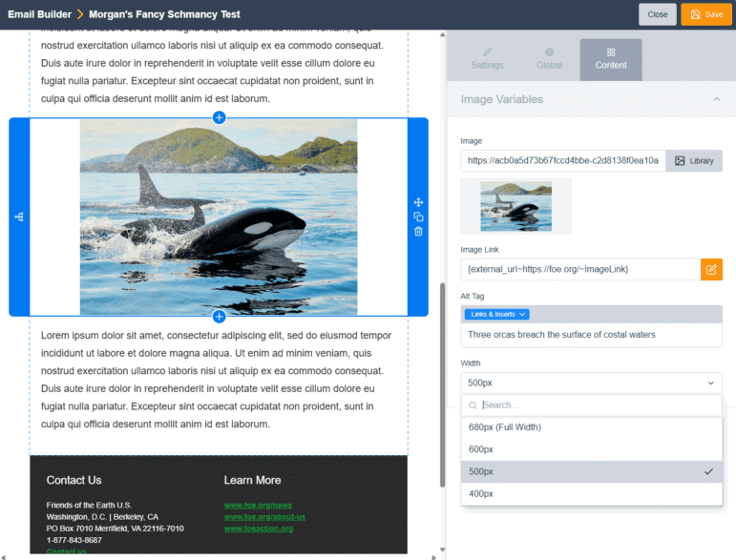Open www.foe.org/news link
736x560 pixels.
click(258, 505)
